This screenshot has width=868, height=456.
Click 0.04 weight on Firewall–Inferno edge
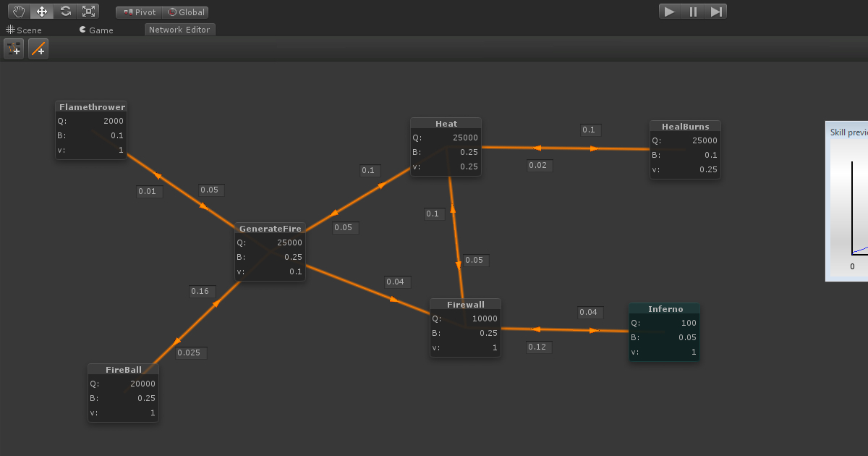click(x=591, y=313)
